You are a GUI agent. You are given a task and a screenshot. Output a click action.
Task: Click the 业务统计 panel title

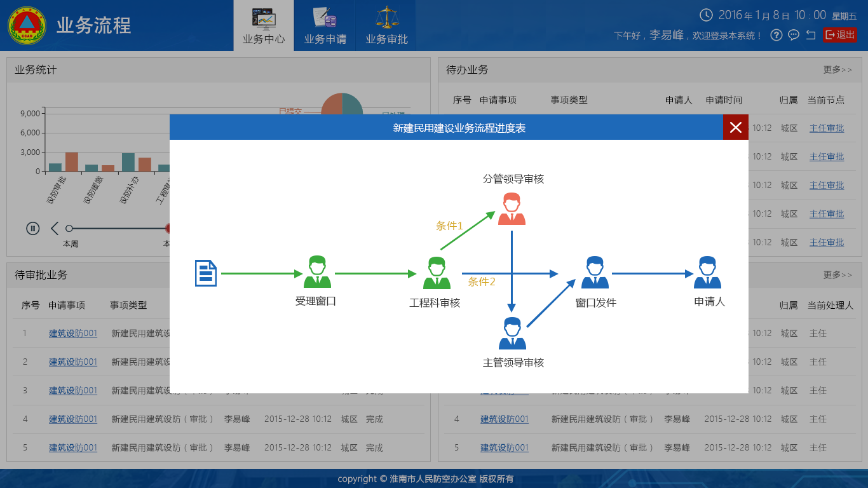tap(36, 70)
